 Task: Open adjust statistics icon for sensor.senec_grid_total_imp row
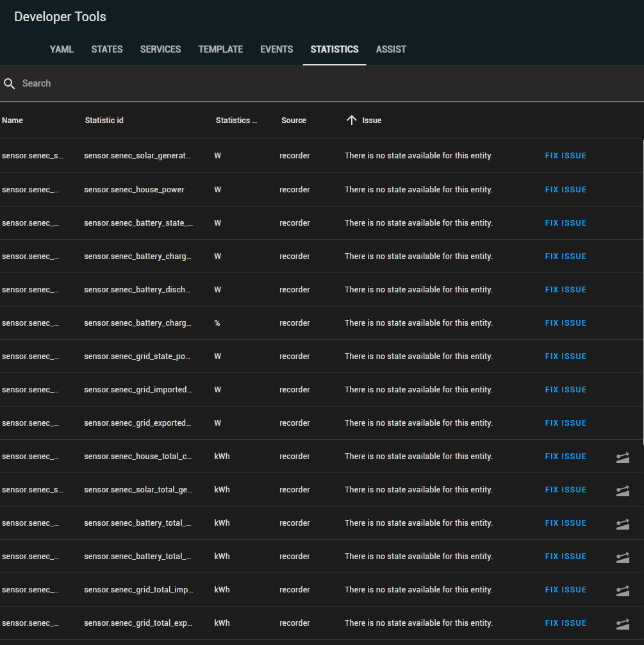[x=622, y=591]
